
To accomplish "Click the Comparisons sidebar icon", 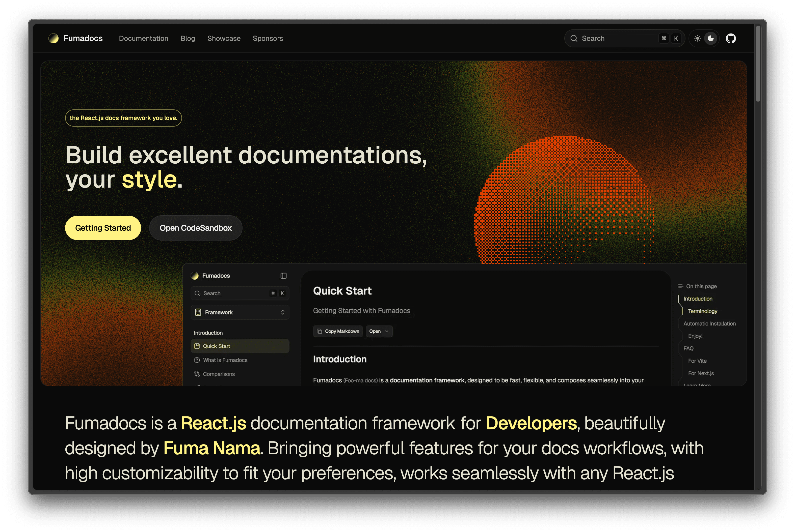I will (x=197, y=374).
